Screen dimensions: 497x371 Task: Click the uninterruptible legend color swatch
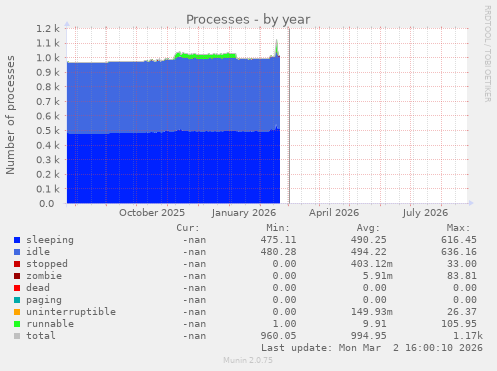click(17, 312)
